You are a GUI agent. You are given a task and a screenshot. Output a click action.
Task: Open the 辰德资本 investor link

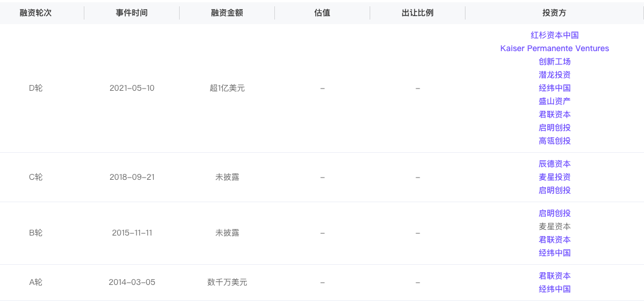pyautogui.click(x=554, y=164)
